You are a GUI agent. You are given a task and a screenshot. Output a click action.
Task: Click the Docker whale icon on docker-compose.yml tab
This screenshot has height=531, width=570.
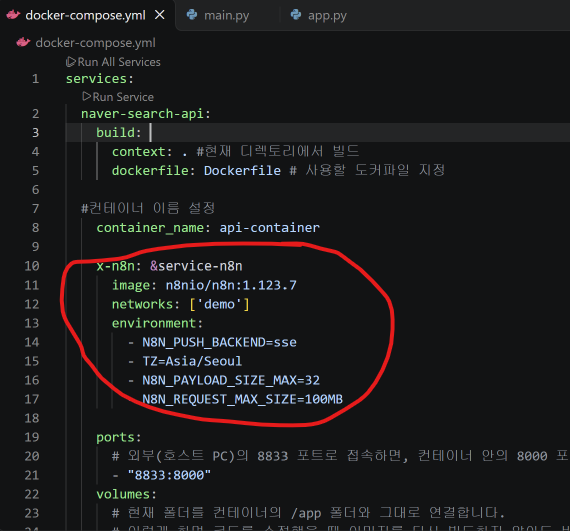(13, 15)
